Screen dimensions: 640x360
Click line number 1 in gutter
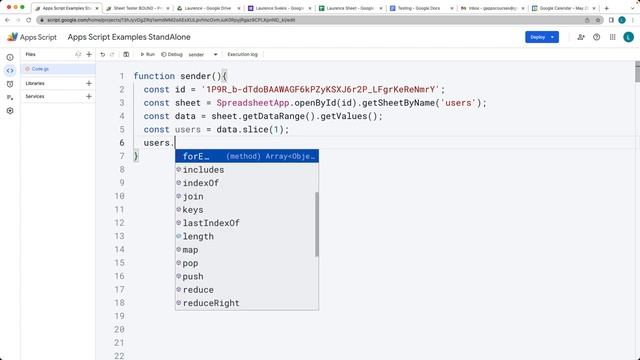(x=122, y=76)
